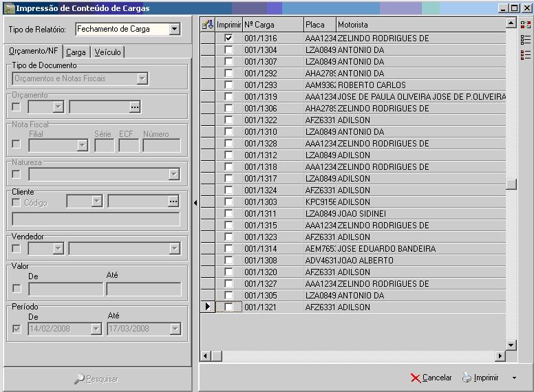This screenshot has width=534, height=392.
Task: Enable the Vendedor filter checkbox
Action: click(17, 248)
